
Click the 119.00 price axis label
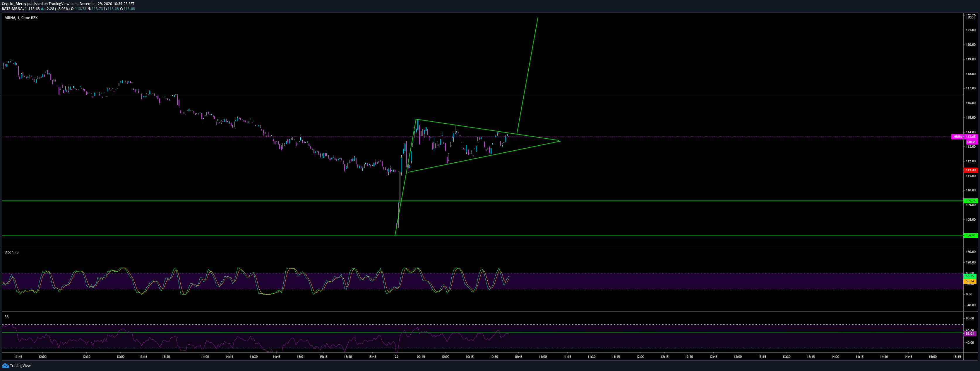tap(971, 59)
